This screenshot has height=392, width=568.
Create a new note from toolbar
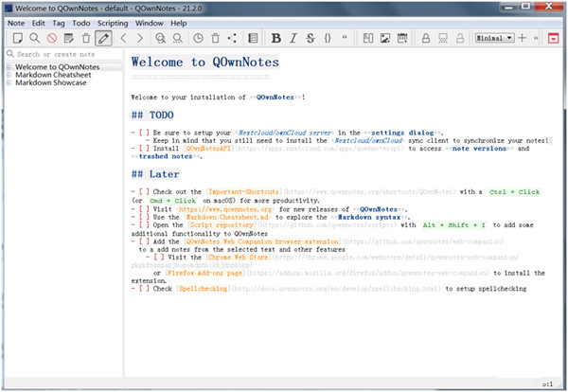tap(17, 38)
